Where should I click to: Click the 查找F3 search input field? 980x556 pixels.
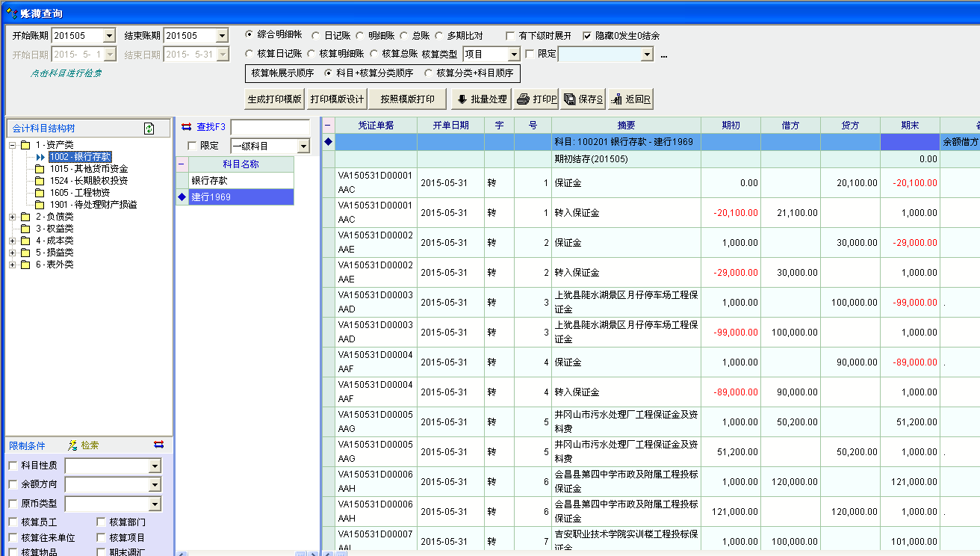270,127
